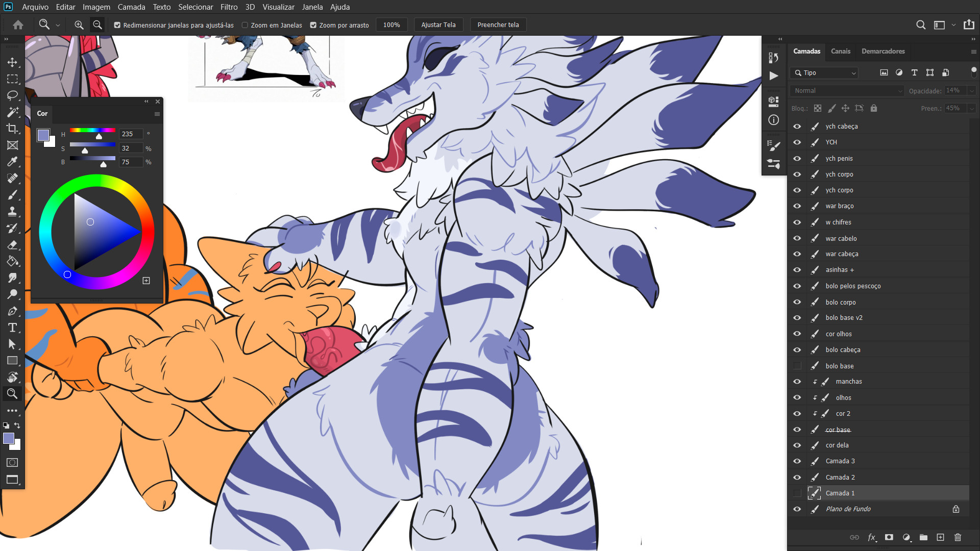Select the Spot Healing Brush tool
Screen dimensions: 980x551
pos(12,178)
